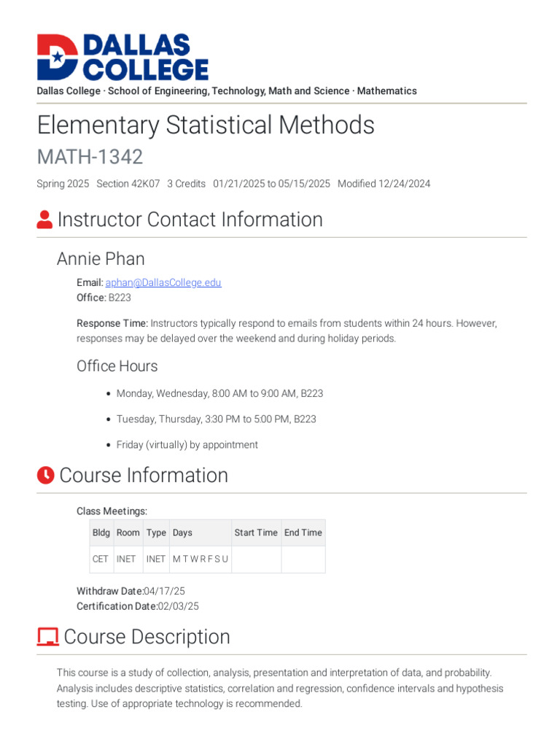The height and width of the screenshot is (747, 560).
Task: Click the Friday (virtually) by appointment bullet
Action: click(x=187, y=445)
